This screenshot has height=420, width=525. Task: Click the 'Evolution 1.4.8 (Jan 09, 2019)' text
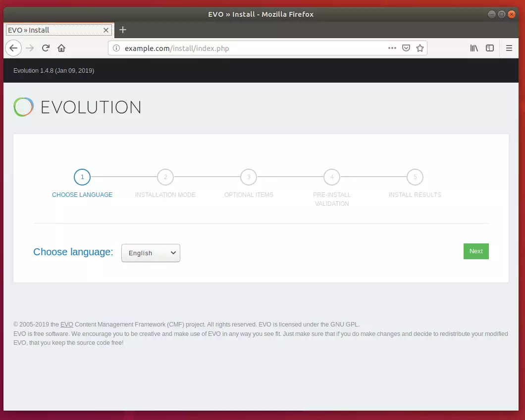53,71
